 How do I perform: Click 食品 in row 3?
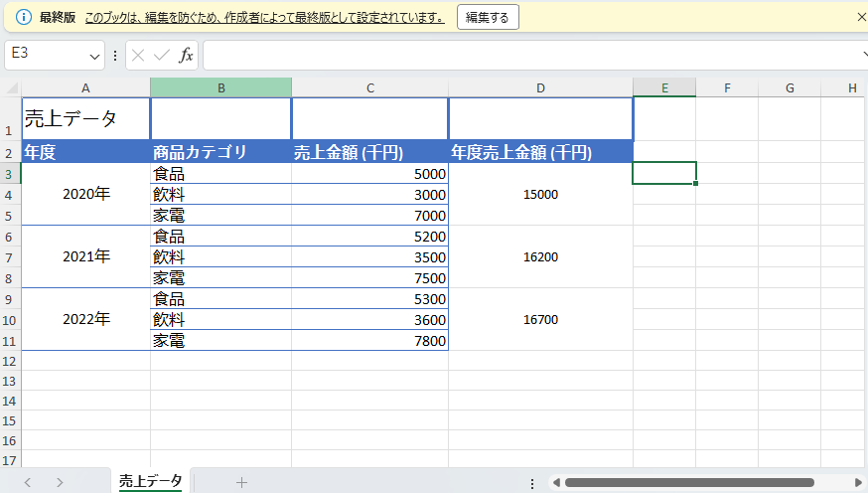pyautogui.click(x=220, y=173)
